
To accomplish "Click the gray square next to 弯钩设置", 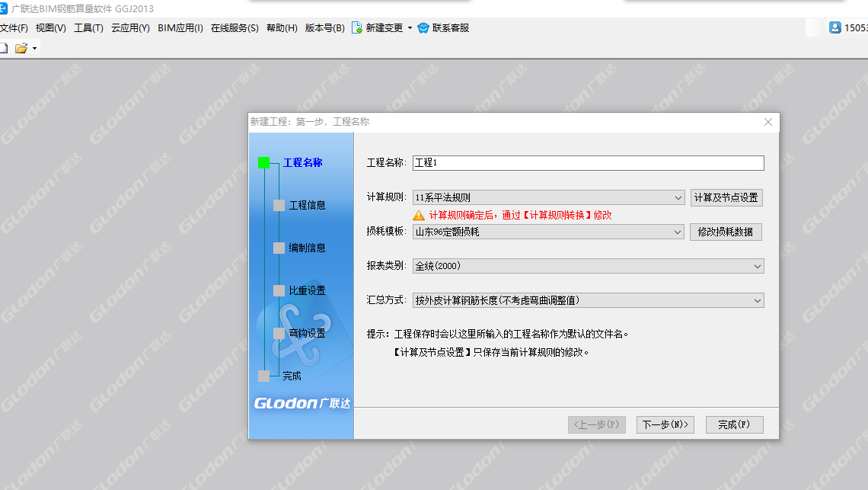I will 279,333.
